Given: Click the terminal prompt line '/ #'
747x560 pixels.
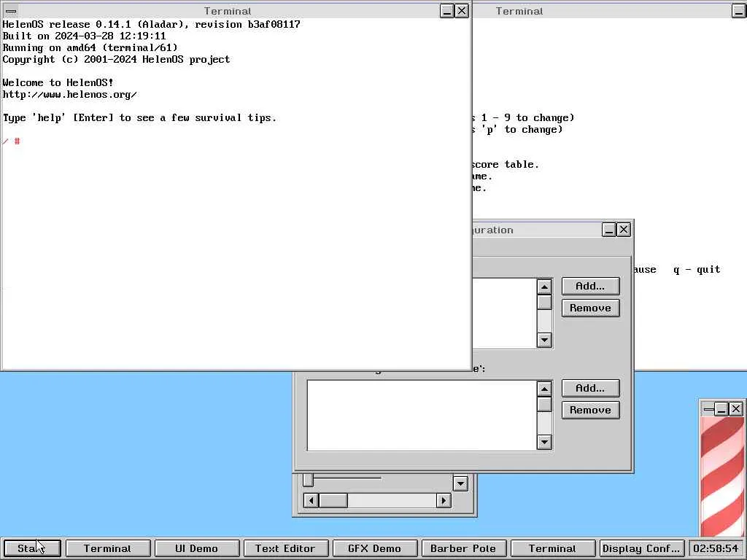Looking at the screenshot, I should tap(12, 141).
